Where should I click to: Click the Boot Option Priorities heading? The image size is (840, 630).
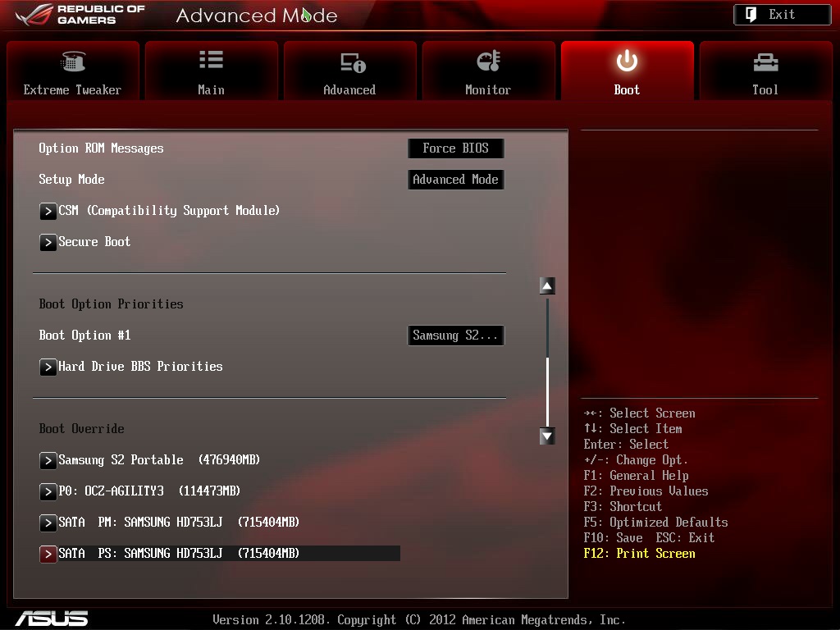pos(111,304)
